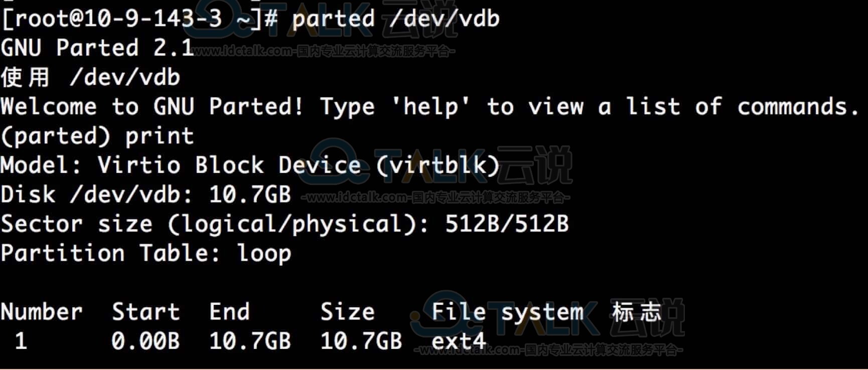
Task: Click the 'Welcome to GNU Parted!' text
Action: [152, 106]
